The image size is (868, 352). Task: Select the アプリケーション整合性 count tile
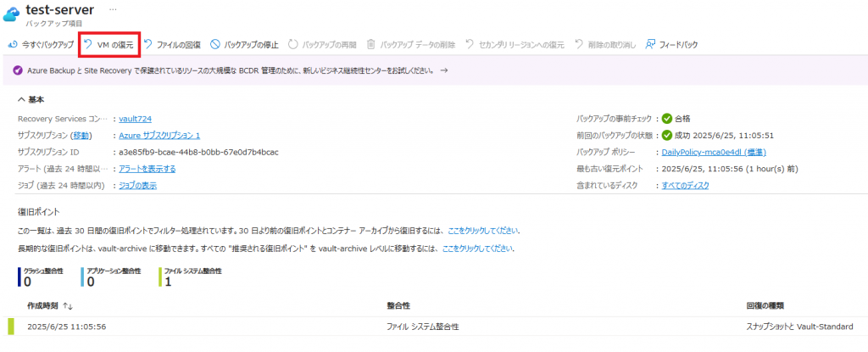pyautogui.click(x=111, y=277)
